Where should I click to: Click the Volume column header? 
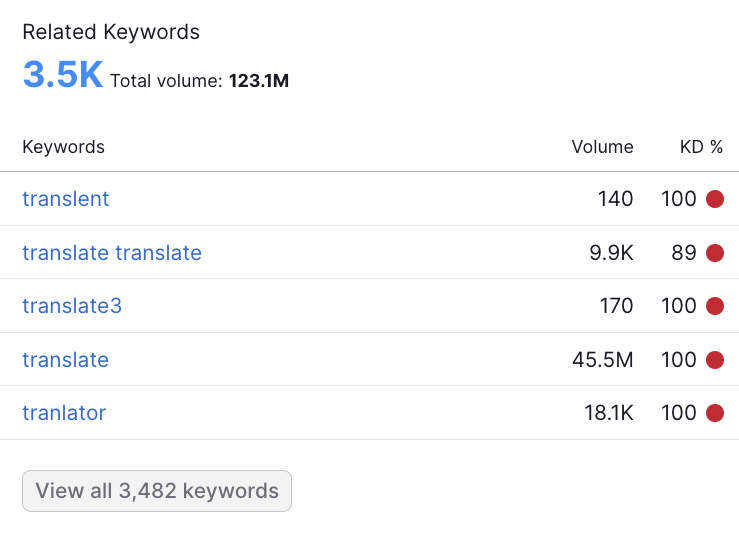click(x=602, y=147)
